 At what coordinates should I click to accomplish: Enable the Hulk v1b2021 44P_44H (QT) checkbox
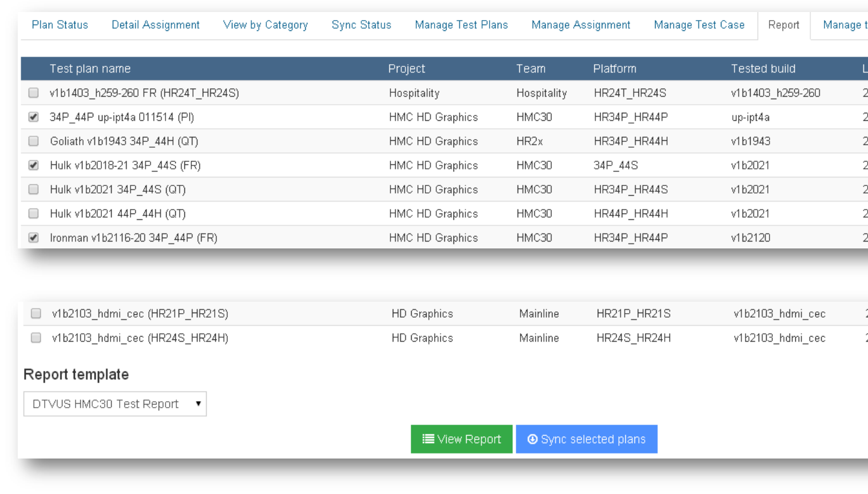34,214
